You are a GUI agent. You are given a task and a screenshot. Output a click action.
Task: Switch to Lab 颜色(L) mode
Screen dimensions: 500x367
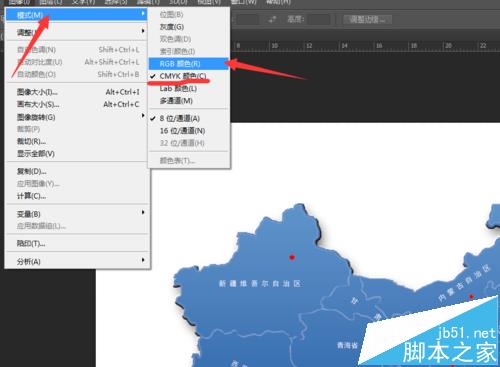click(189, 88)
